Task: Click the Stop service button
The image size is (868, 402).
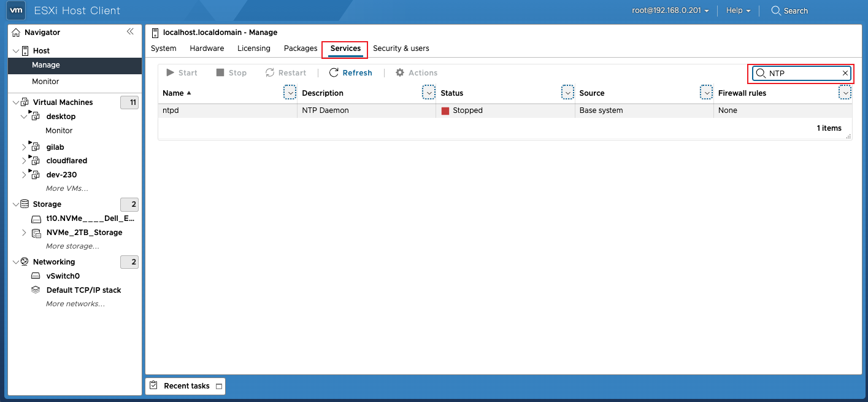Action: [231, 72]
